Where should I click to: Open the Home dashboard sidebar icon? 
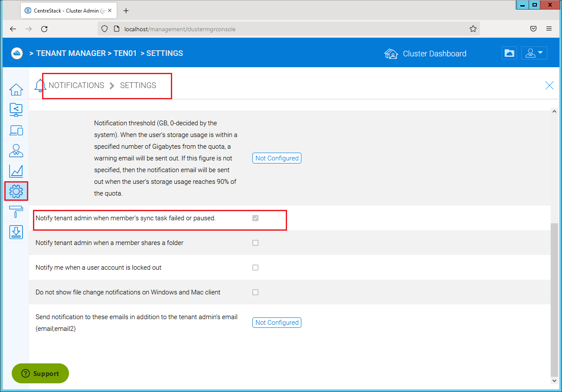(16, 90)
